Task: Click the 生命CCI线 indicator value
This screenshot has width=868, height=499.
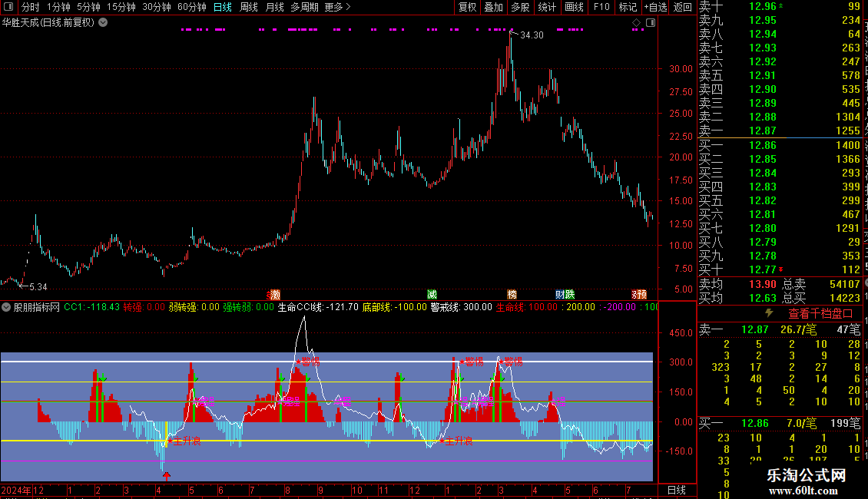Action: [x=318, y=307]
